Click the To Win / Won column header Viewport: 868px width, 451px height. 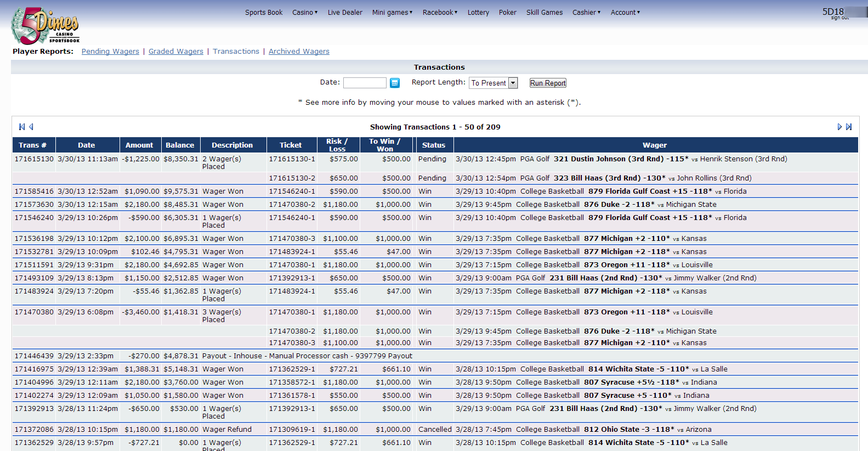(x=385, y=145)
